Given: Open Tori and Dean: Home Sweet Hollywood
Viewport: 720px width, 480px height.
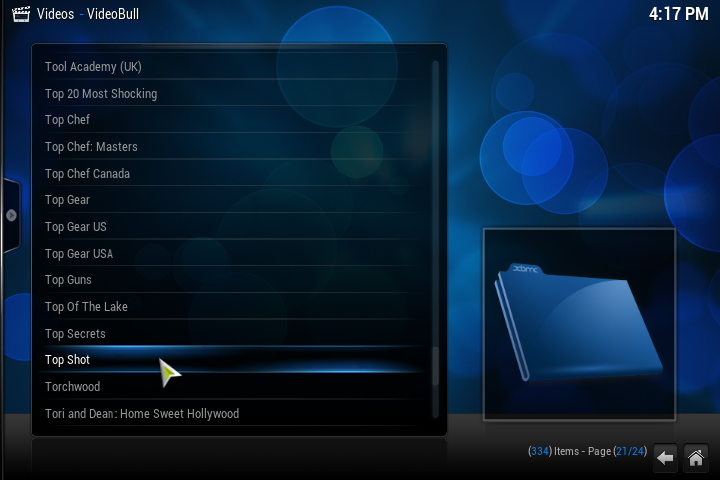Looking at the screenshot, I should (232, 413).
